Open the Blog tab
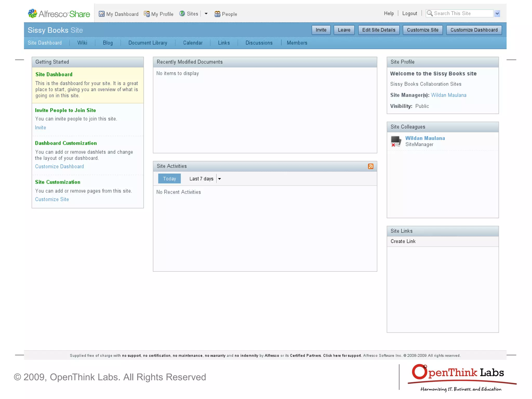The width and height of the screenshot is (532, 399). click(108, 43)
